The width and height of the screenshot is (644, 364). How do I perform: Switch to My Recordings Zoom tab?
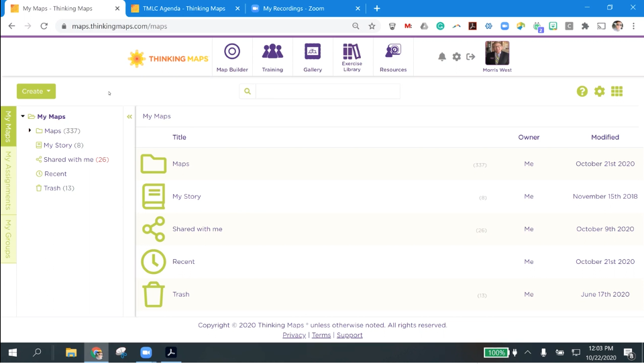point(305,8)
